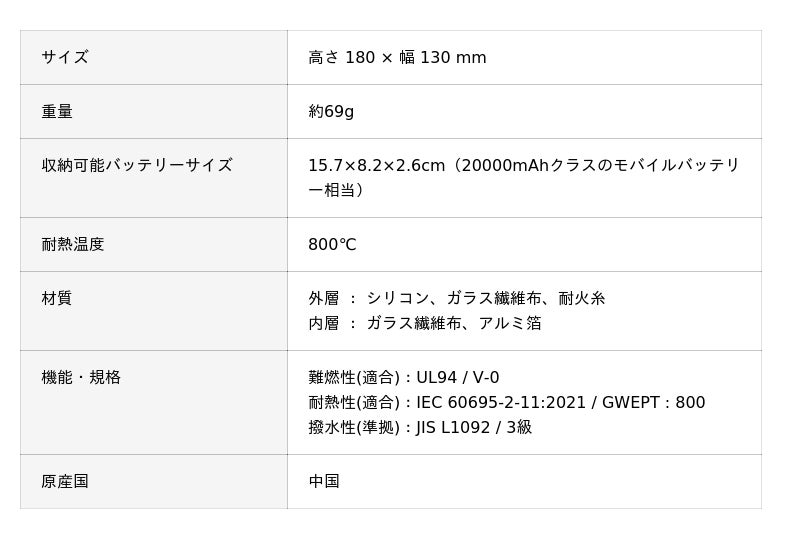Click the 材質 label cell
800x539 pixels.
coord(57,299)
